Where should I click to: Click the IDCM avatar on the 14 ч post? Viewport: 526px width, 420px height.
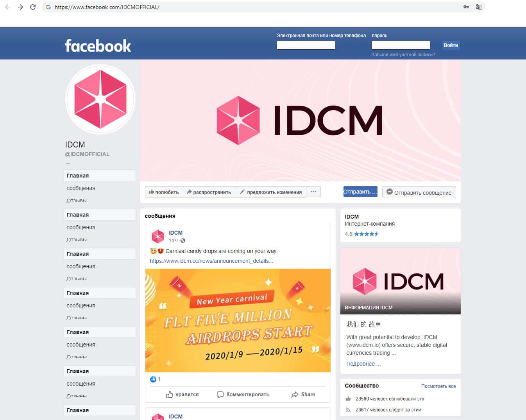pos(157,237)
